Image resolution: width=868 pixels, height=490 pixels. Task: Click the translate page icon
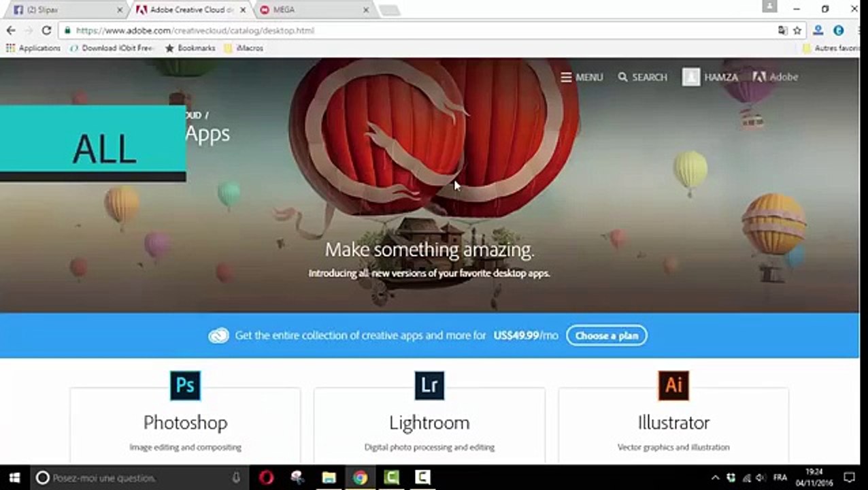coord(783,31)
